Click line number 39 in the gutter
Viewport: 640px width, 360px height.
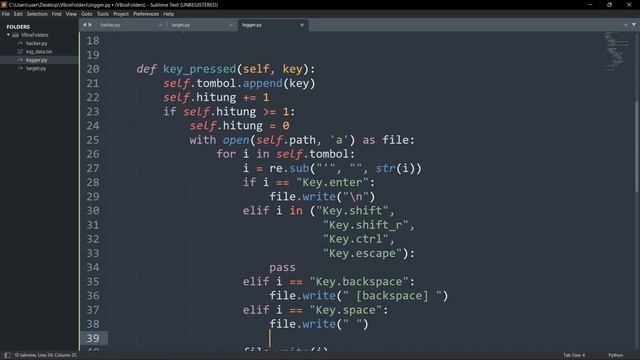(x=93, y=338)
